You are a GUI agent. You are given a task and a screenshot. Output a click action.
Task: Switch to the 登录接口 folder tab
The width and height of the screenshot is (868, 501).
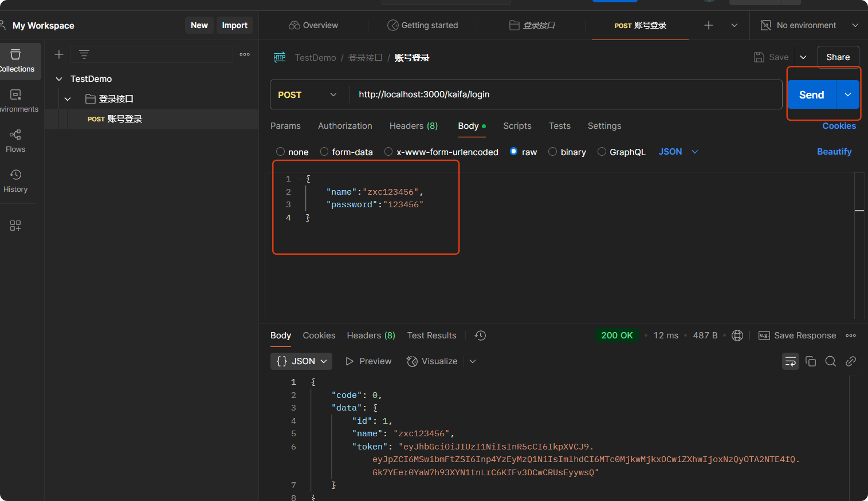point(532,25)
